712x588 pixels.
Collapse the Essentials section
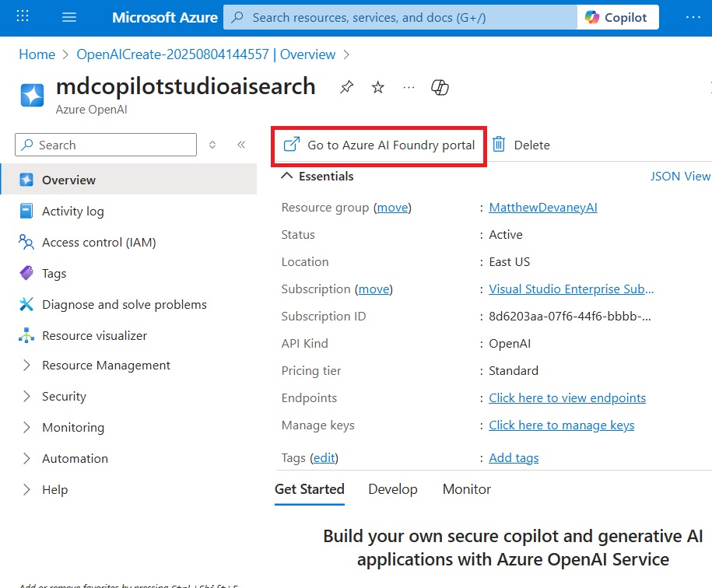click(x=286, y=176)
